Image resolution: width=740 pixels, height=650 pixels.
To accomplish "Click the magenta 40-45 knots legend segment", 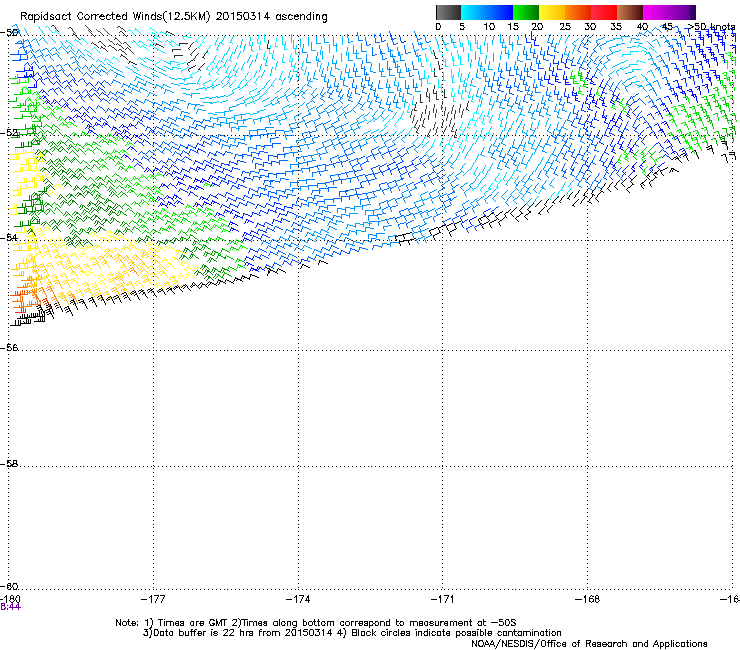I will coord(656,12).
